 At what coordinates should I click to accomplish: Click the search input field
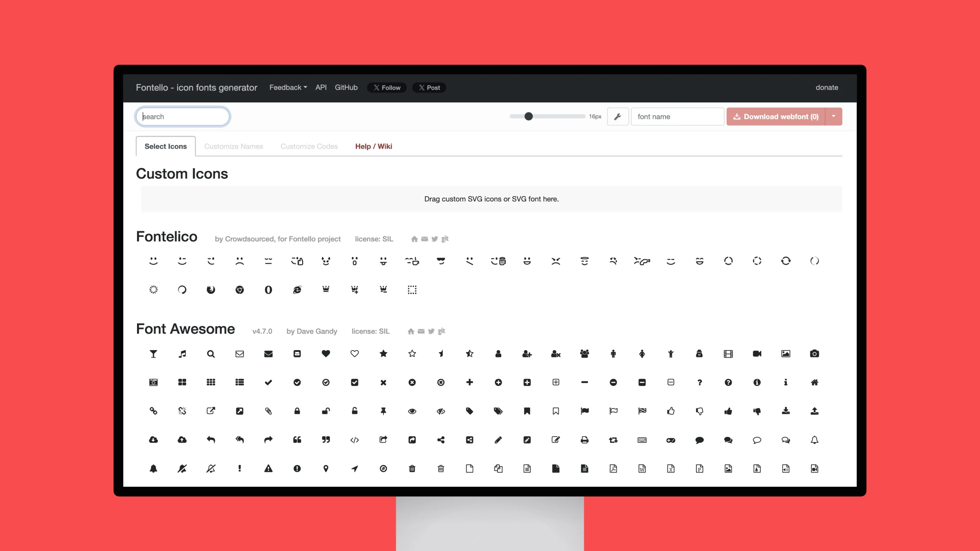click(183, 117)
